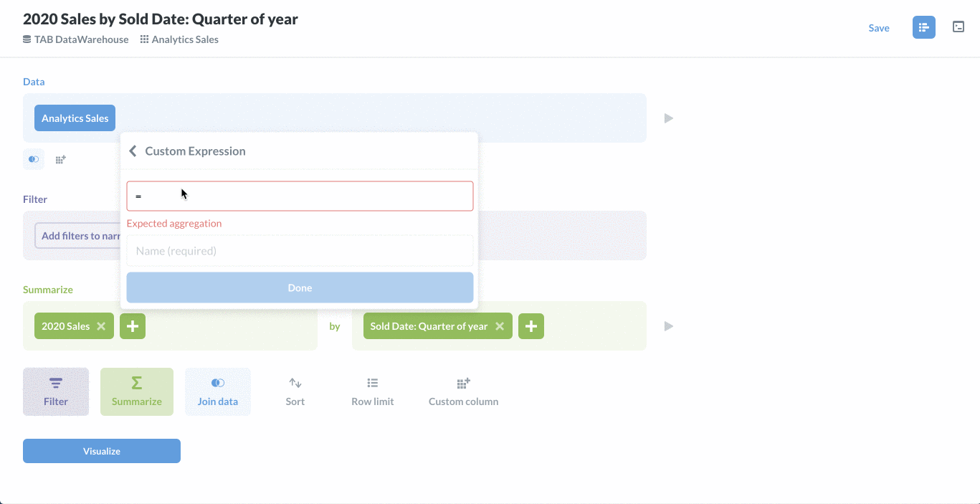Remove the 2020 Sales metric

tap(101, 326)
